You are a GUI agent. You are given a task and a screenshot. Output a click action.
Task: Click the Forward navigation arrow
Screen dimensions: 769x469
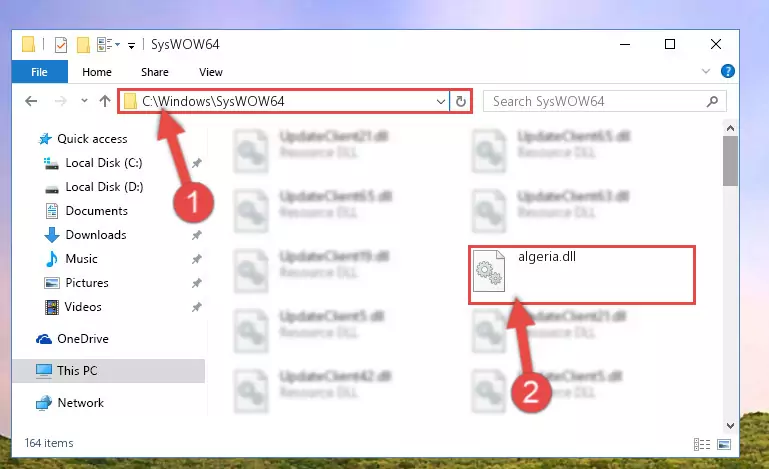[x=60, y=101]
